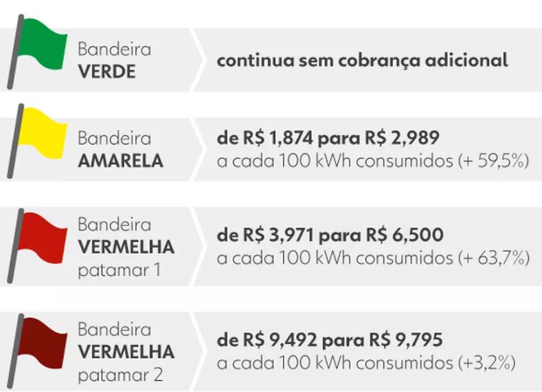542x392 pixels.
Task: Click the price 'de R$ 9,492 para R$ 9,795'
Action: [330, 340]
